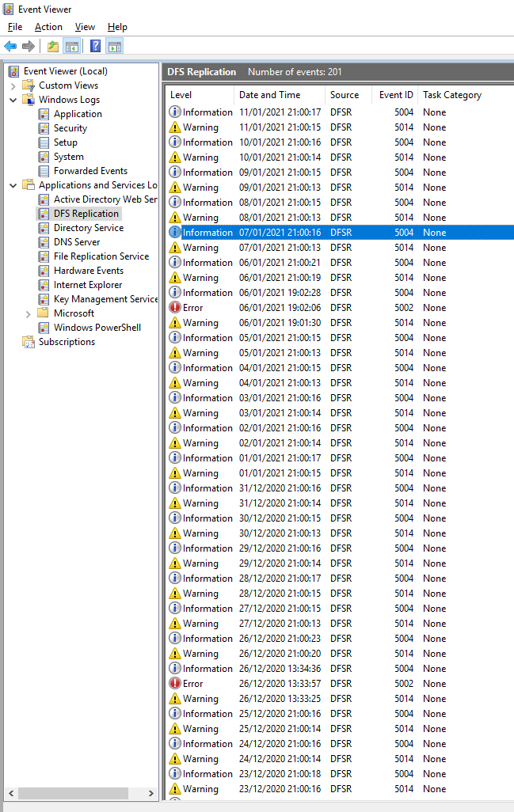Image resolution: width=514 pixels, height=812 pixels.
Task: Collapse the Windows Logs node
Action: [13, 100]
